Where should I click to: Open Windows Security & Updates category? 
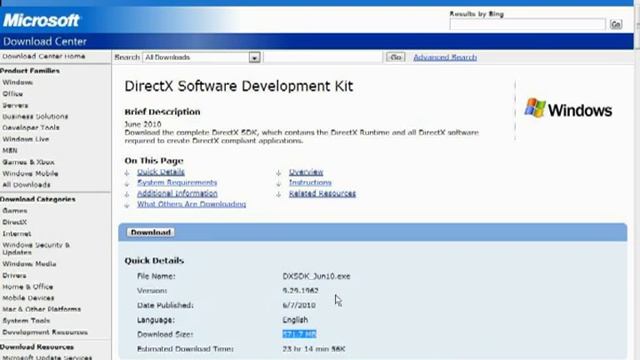pyautogui.click(x=36, y=249)
